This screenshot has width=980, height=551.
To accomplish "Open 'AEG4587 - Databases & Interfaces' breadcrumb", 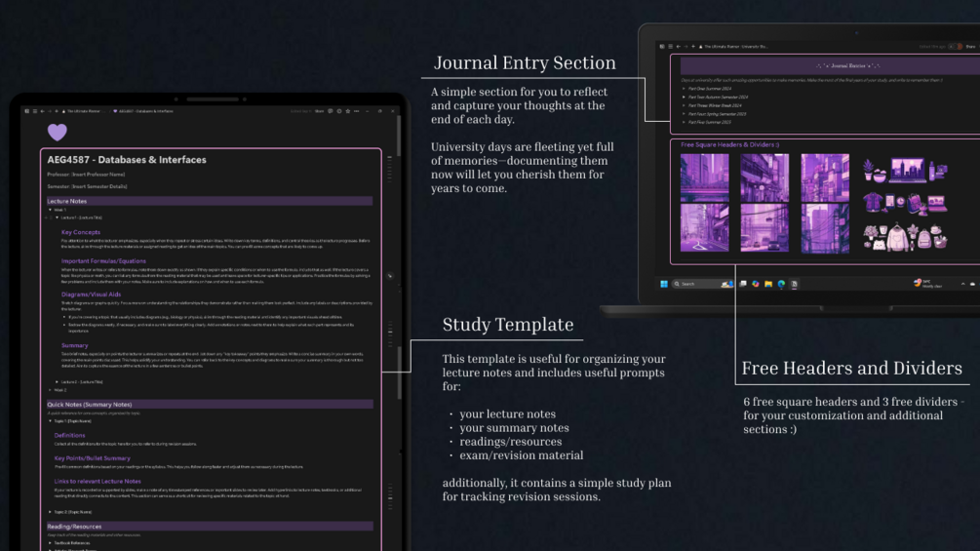I will click(146, 111).
